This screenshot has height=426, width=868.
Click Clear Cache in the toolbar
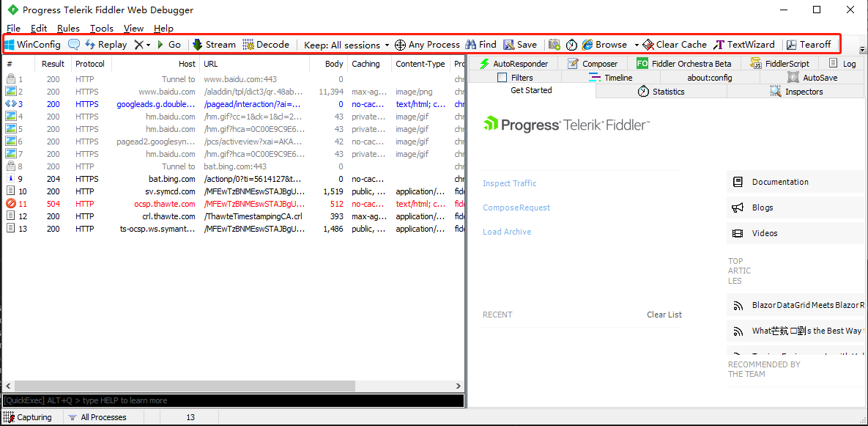[x=675, y=44]
